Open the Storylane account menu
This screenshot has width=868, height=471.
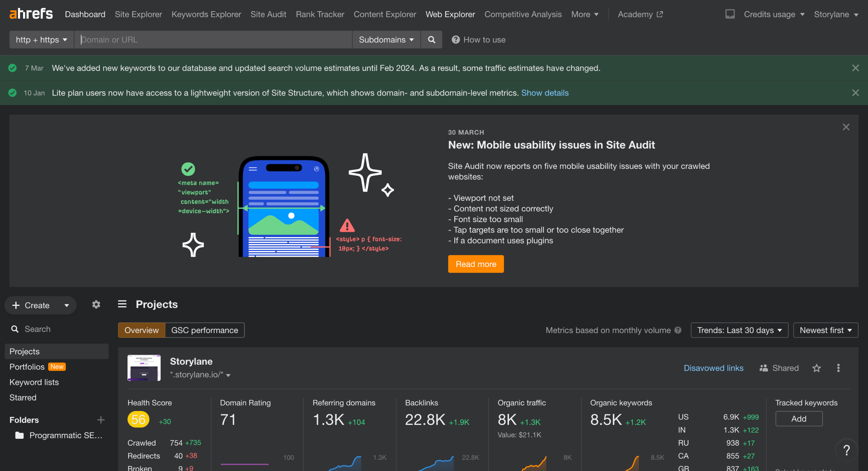tap(836, 14)
